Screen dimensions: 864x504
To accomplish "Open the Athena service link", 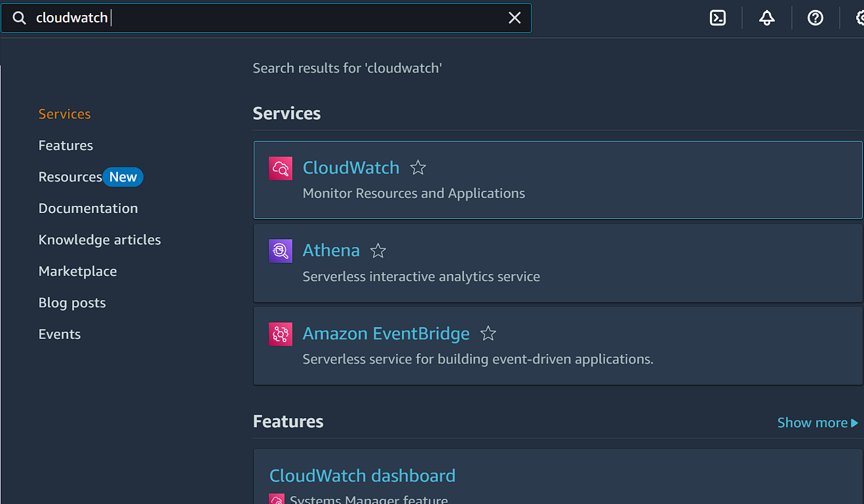I will coord(331,250).
